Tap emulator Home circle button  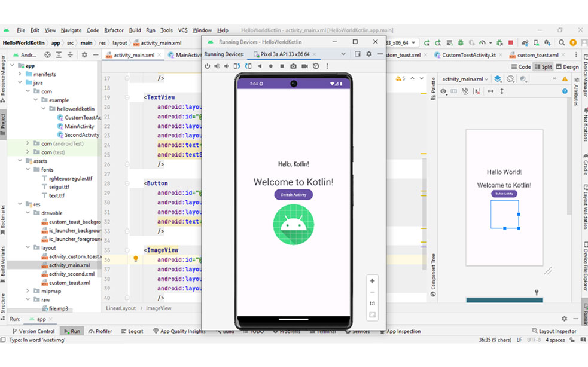pyautogui.click(x=271, y=66)
